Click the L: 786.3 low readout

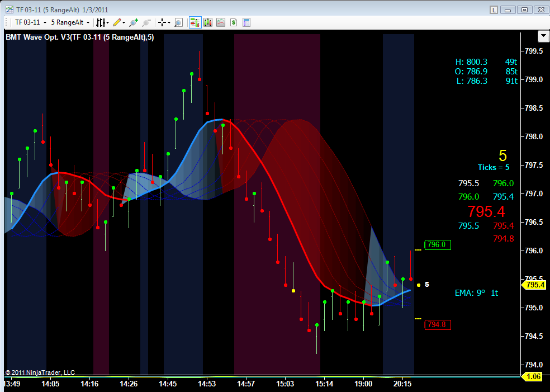tap(472, 81)
